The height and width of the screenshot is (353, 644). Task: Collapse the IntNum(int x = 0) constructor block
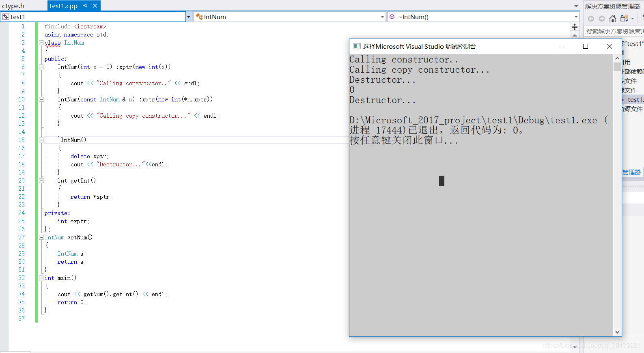tap(41, 67)
